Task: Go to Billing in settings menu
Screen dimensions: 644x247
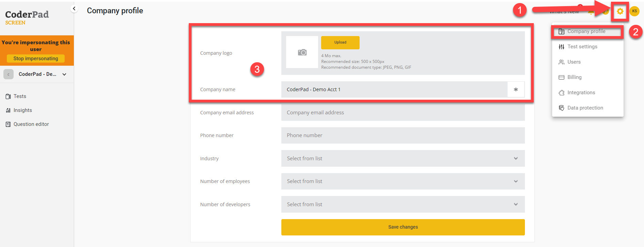Action: pyautogui.click(x=574, y=77)
